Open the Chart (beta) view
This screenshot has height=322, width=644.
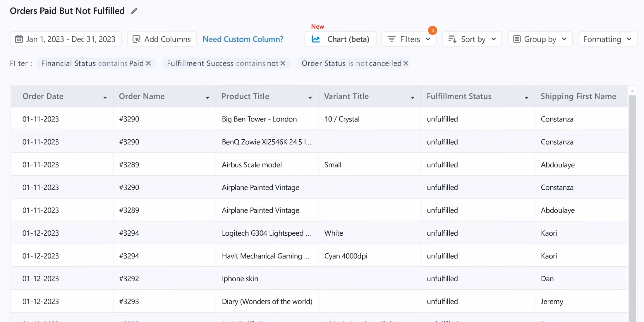(341, 39)
